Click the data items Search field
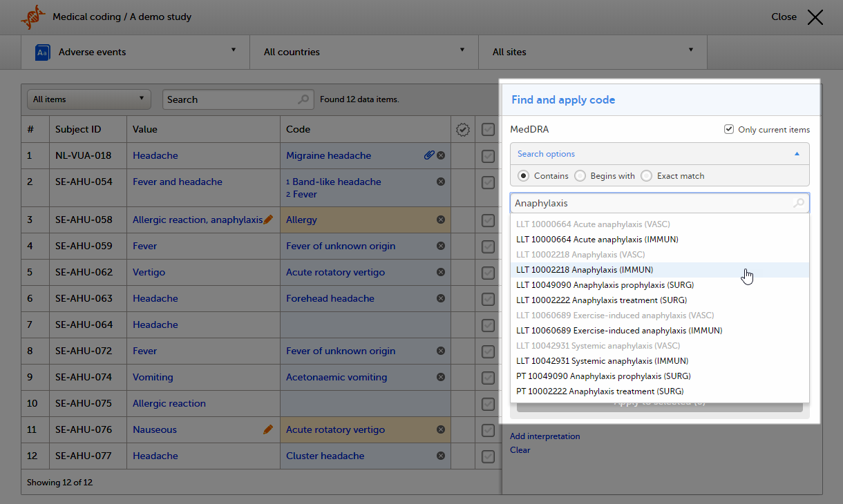Screen dimensions: 843x504 (x=230, y=99)
